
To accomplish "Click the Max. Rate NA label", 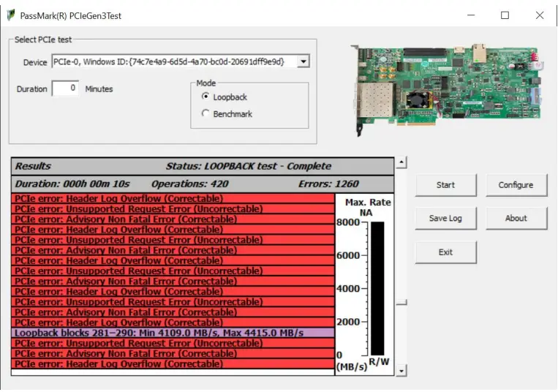I will [x=367, y=208].
